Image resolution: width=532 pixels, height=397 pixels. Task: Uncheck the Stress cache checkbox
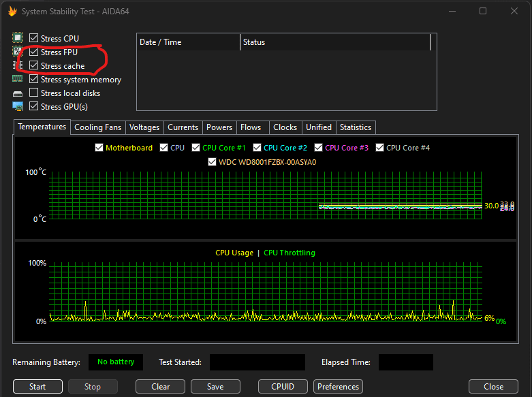tap(33, 65)
